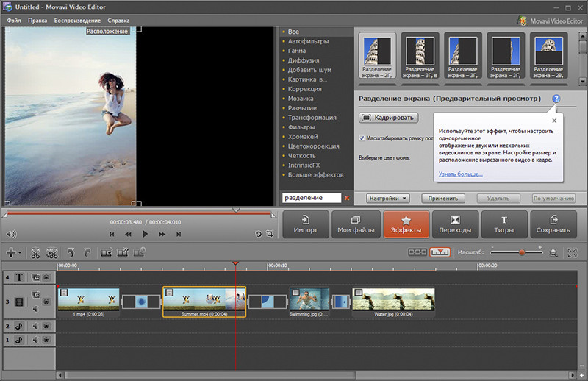Click the effects thumbnails scroll up arrow
Viewport: 588px width, 381px height.
click(582, 37)
